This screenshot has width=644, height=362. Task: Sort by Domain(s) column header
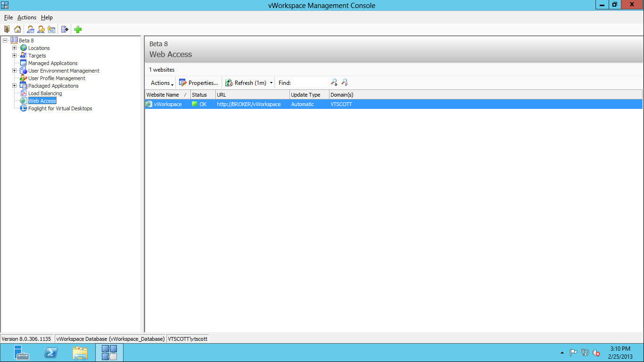[x=486, y=95]
